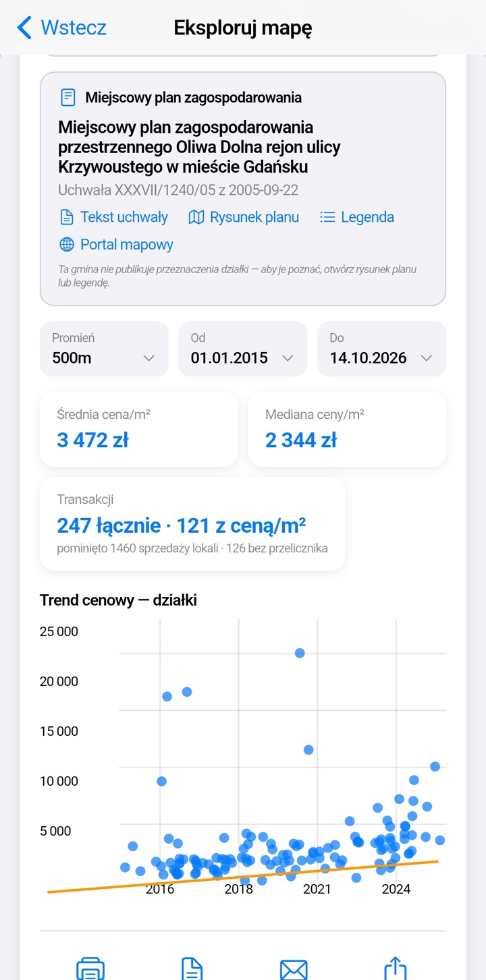Open the Tekst uchwały link
486x980 pixels.
(x=124, y=217)
